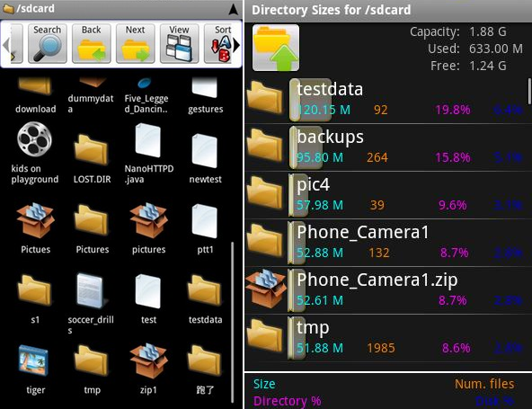532x409 pixels.
Task: Expand toolbar with right arrow
Action: tap(236, 46)
